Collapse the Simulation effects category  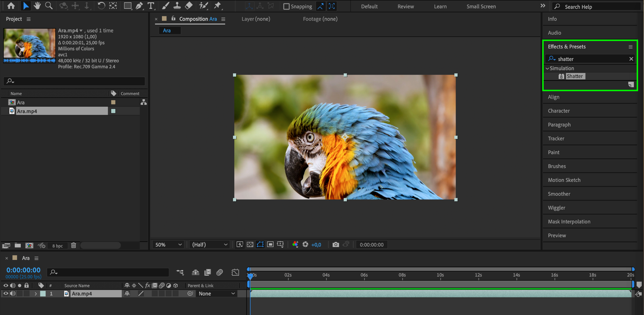547,68
